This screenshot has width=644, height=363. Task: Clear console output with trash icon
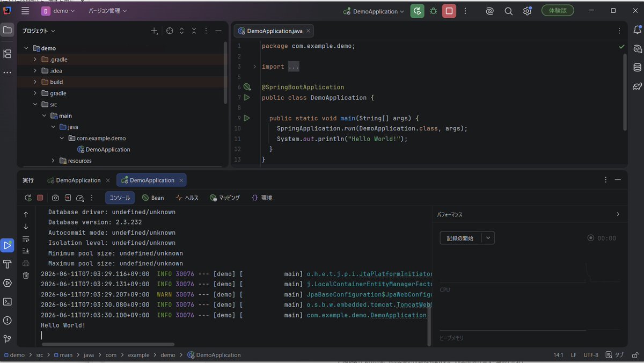pyautogui.click(x=26, y=275)
